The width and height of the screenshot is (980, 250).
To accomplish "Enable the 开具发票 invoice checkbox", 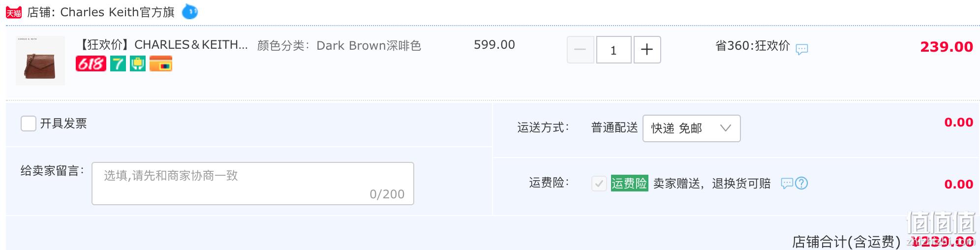I will [29, 124].
